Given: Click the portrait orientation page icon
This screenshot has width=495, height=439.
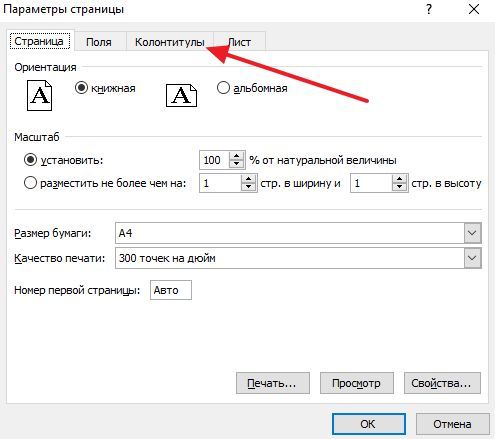Looking at the screenshot, I should pos(39,95).
